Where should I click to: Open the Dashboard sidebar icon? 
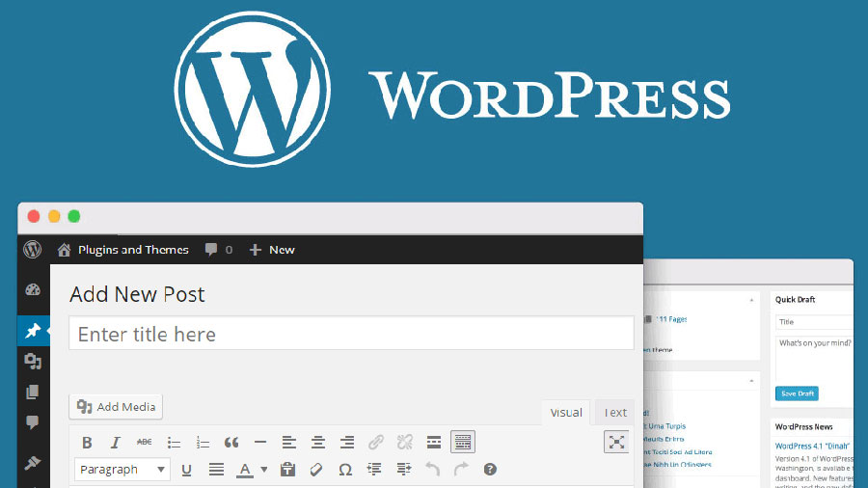coord(33,289)
